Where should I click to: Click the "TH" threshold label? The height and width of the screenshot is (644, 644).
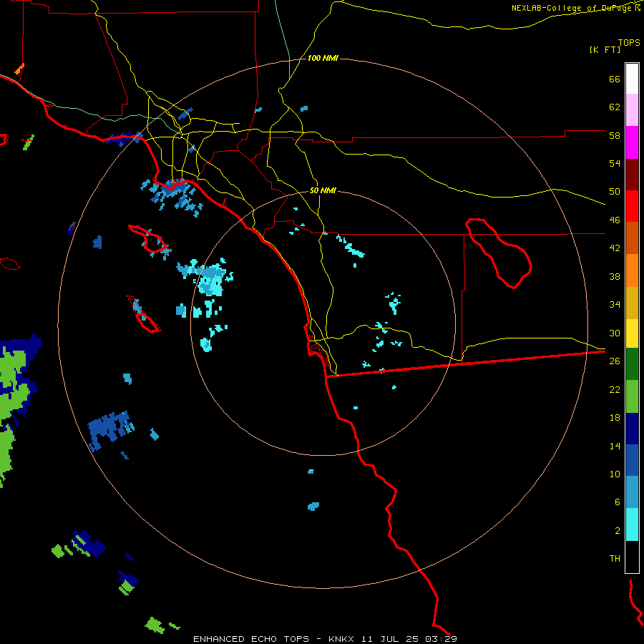point(615,559)
